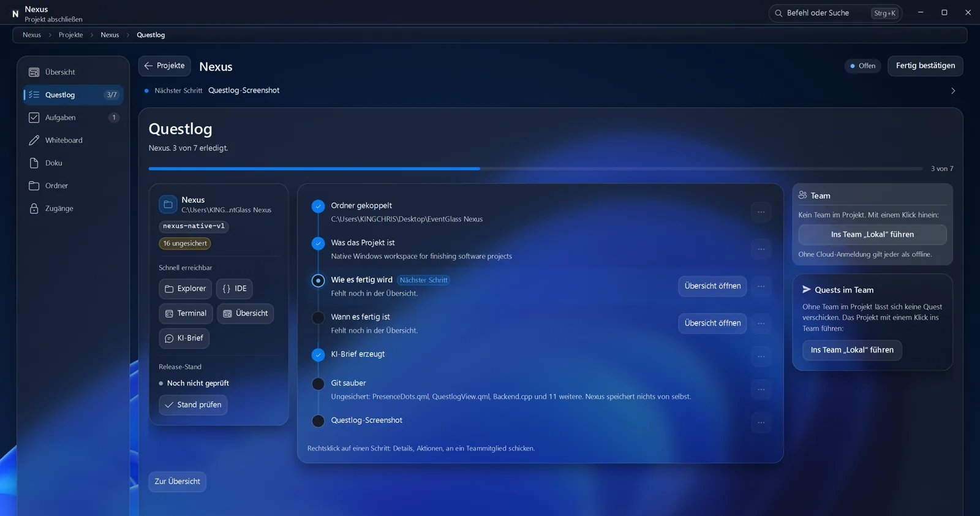Screen dimensions: 980x516
Task: Go back via the Projekte button
Action: [x=165, y=66]
